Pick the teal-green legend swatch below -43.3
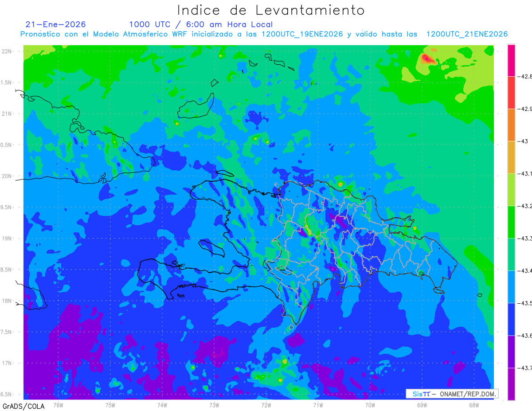The image size is (532, 411). pos(511,254)
